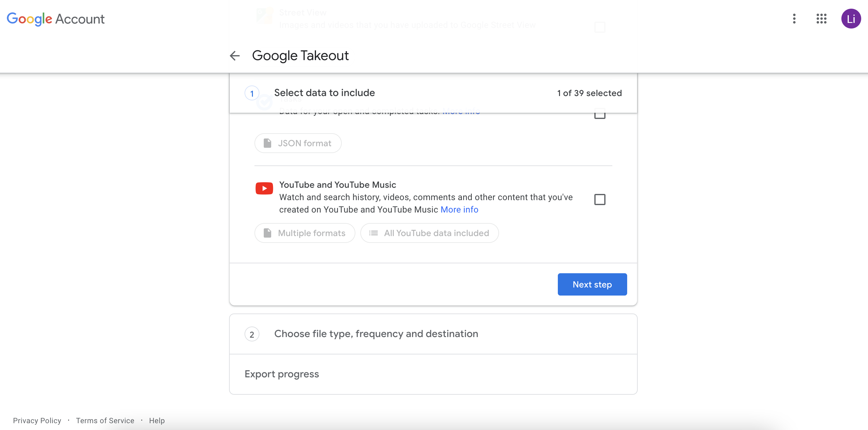Click the Export progress section

click(x=282, y=374)
